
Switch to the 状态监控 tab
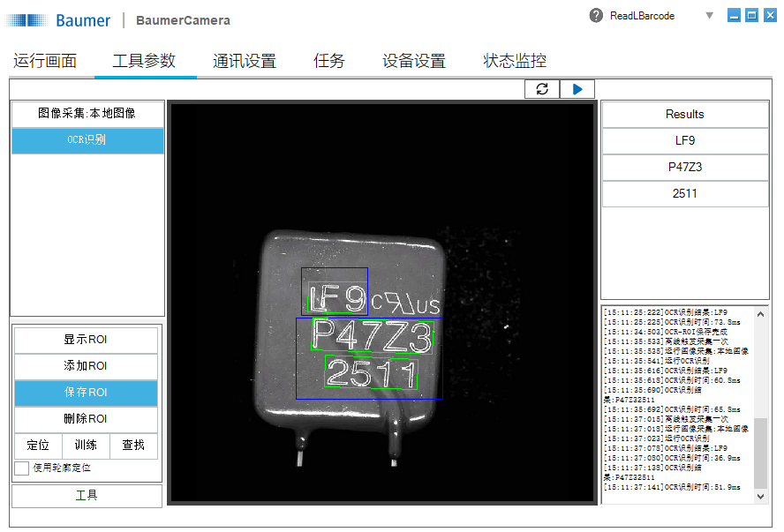tap(515, 61)
